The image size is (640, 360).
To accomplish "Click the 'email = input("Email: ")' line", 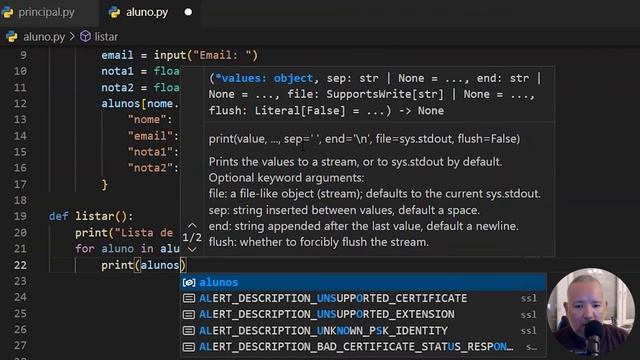I will point(180,55).
